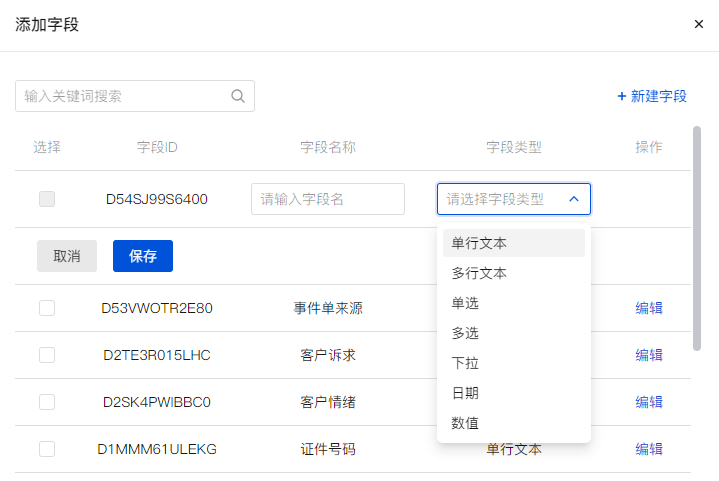Click the search magnifier icon

[238, 96]
